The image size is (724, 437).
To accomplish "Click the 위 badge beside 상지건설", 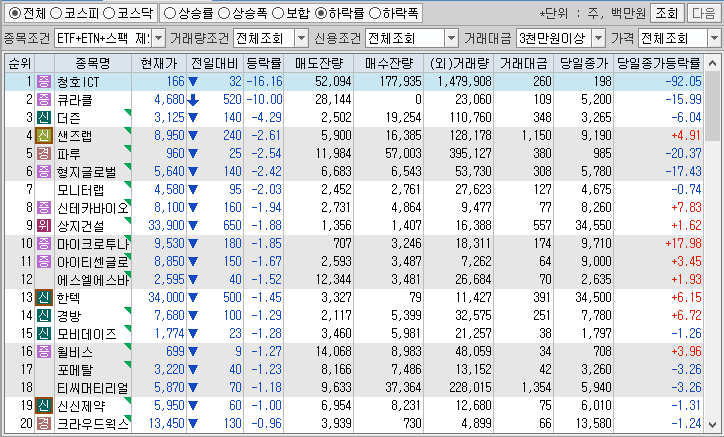I will coord(44,226).
